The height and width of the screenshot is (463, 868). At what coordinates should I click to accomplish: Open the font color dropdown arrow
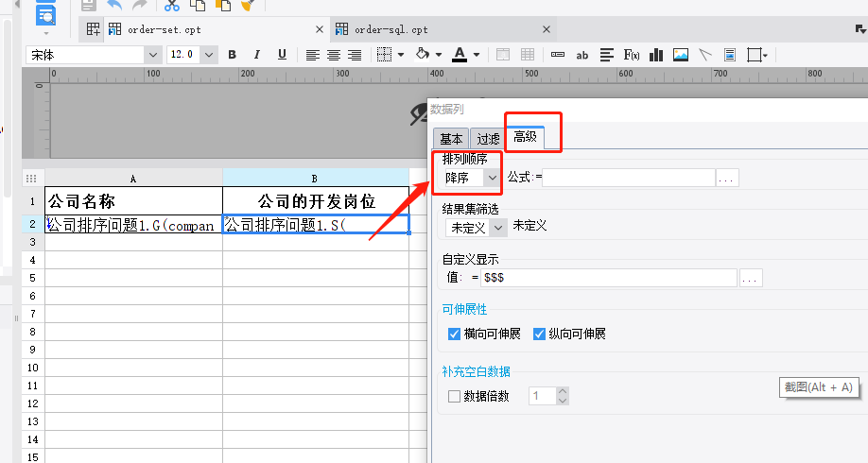pyautogui.click(x=476, y=55)
